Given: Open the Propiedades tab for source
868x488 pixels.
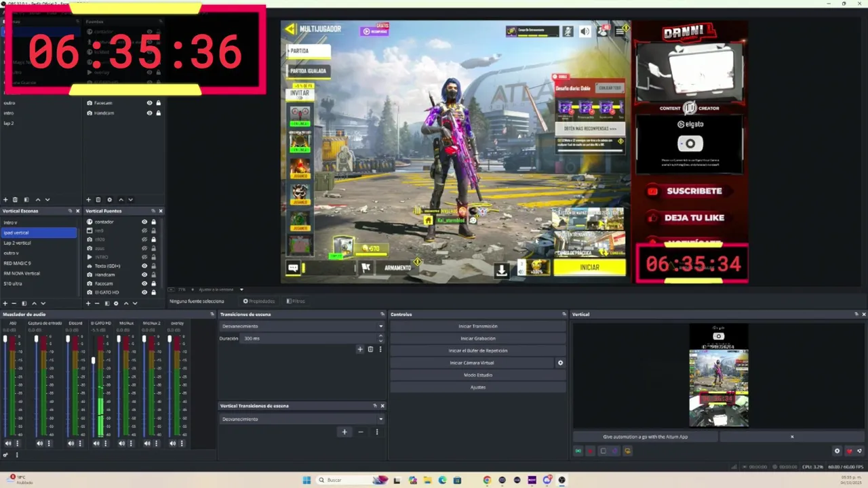Looking at the screenshot, I should click(x=259, y=301).
